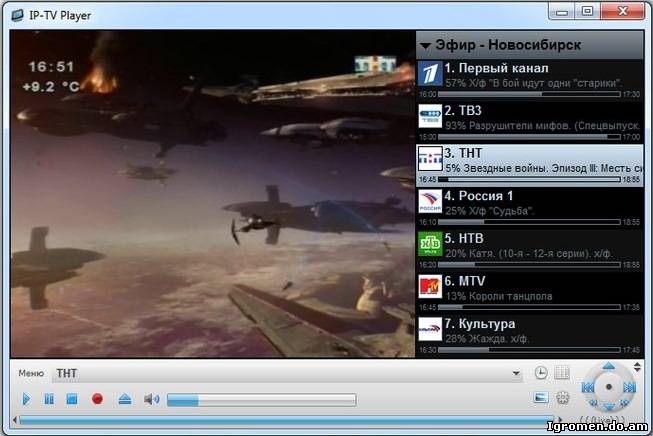
Task: Open the ТНТ channel dropdown list
Action: (516, 374)
